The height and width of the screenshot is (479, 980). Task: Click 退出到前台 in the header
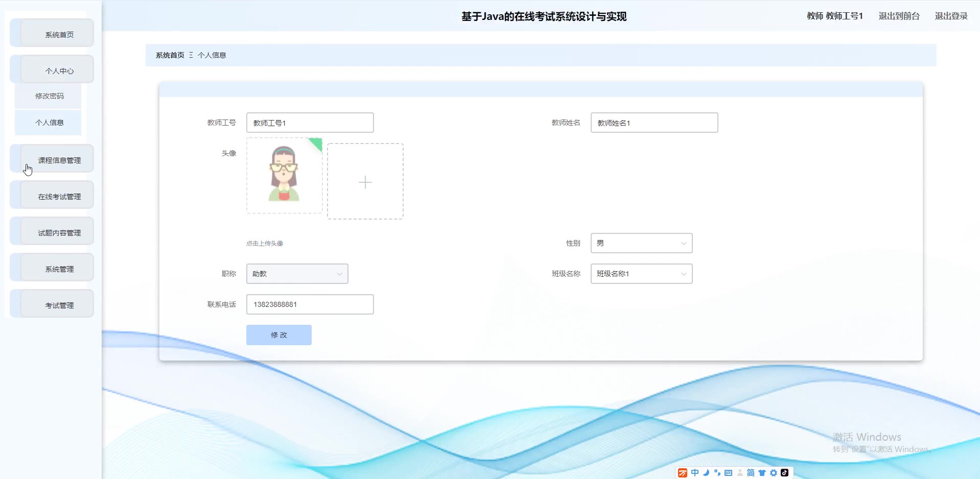[899, 16]
